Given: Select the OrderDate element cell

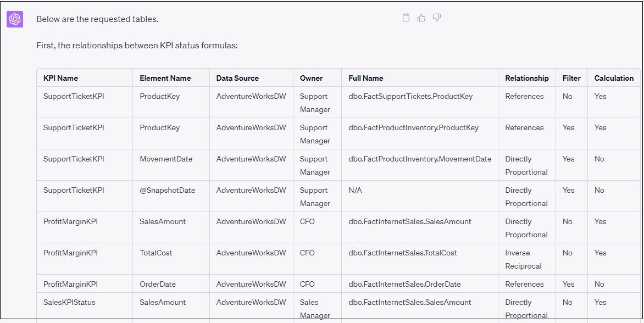Looking at the screenshot, I should (x=157, y=285).
